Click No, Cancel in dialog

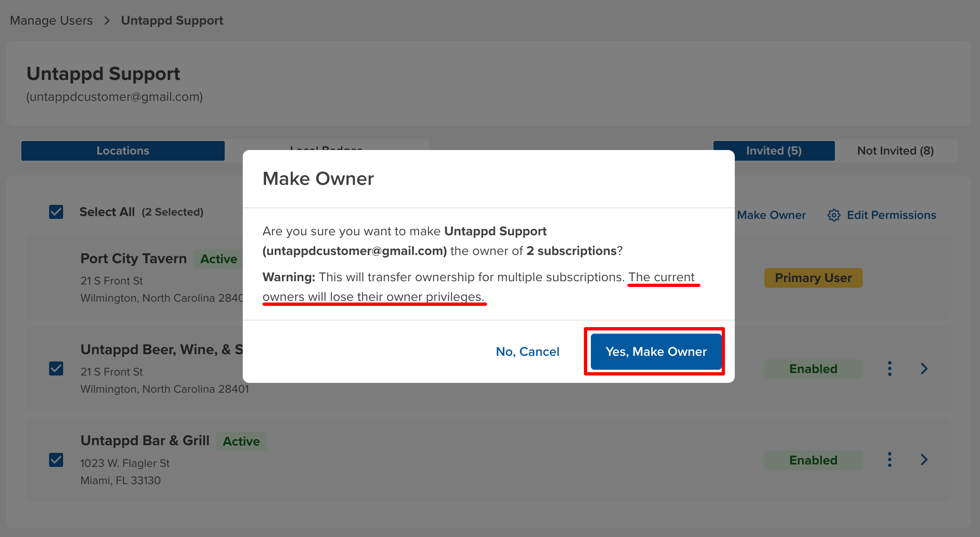click(x=527, y=352)
